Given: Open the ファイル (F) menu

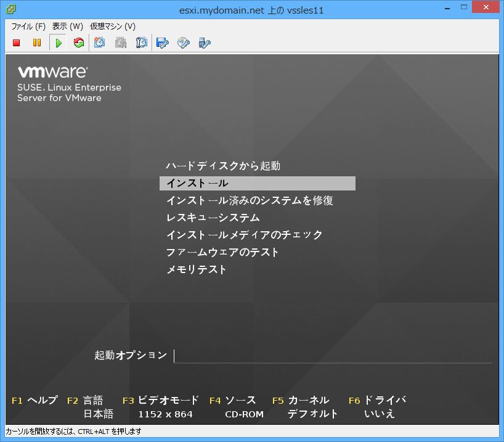Looking at the screenshot, I should [28, 27].
